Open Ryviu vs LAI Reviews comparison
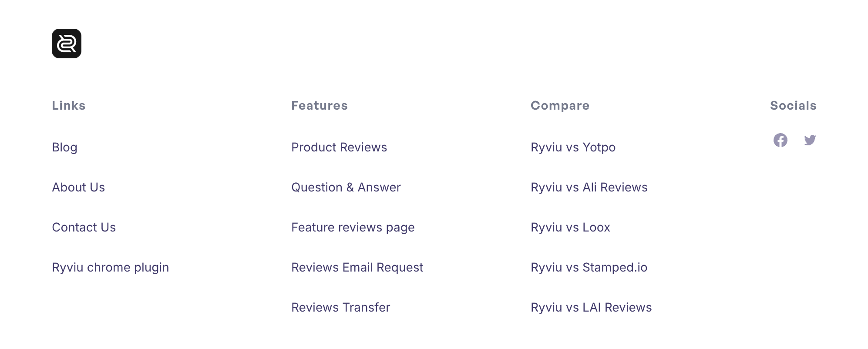 tap(591, 307)
